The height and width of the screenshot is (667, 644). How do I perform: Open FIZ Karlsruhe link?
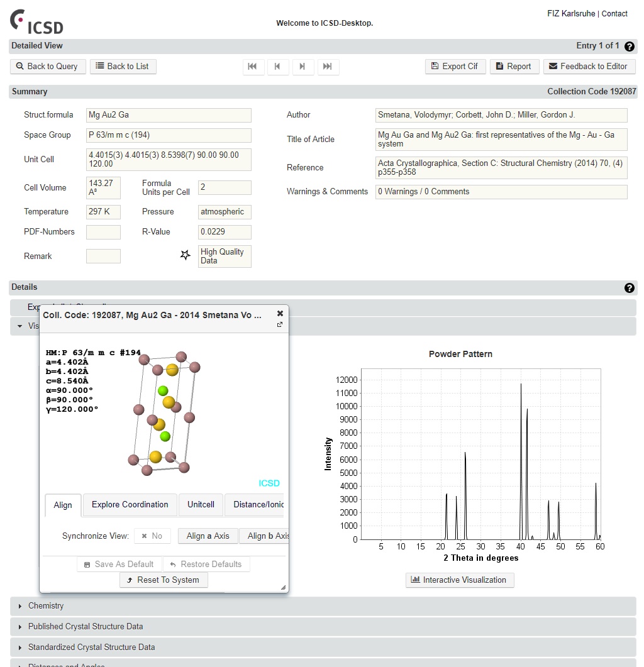[x=571, y=14]
